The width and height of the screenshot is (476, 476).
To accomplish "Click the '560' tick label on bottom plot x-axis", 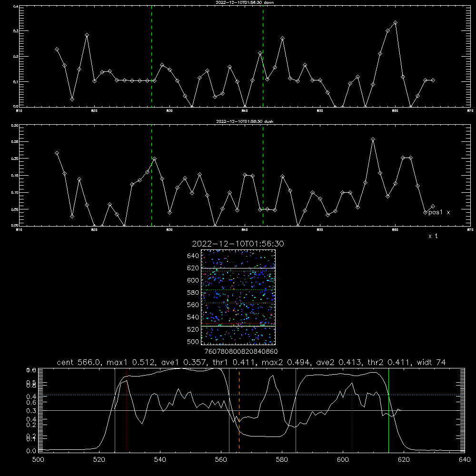I will [221, 460].
